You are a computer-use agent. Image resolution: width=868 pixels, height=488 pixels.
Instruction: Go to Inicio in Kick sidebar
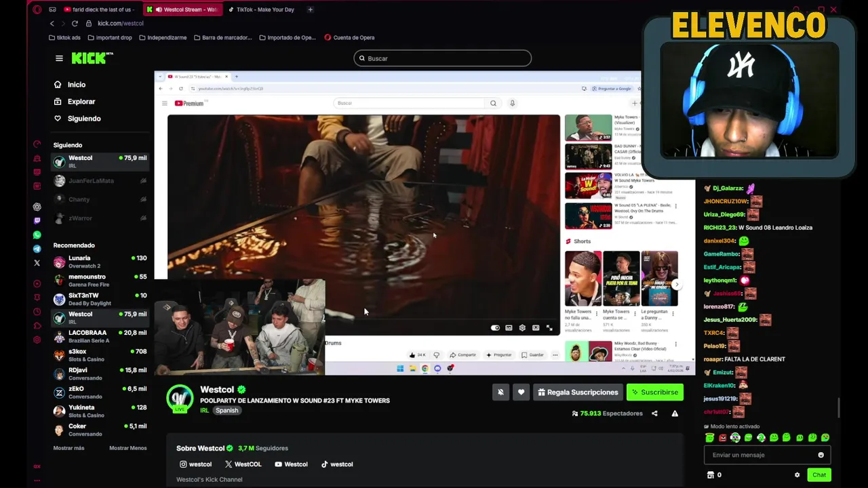76,85
